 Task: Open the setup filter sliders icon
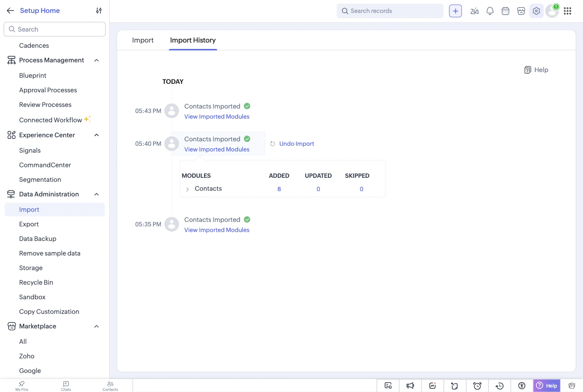(x=99, y=11)
